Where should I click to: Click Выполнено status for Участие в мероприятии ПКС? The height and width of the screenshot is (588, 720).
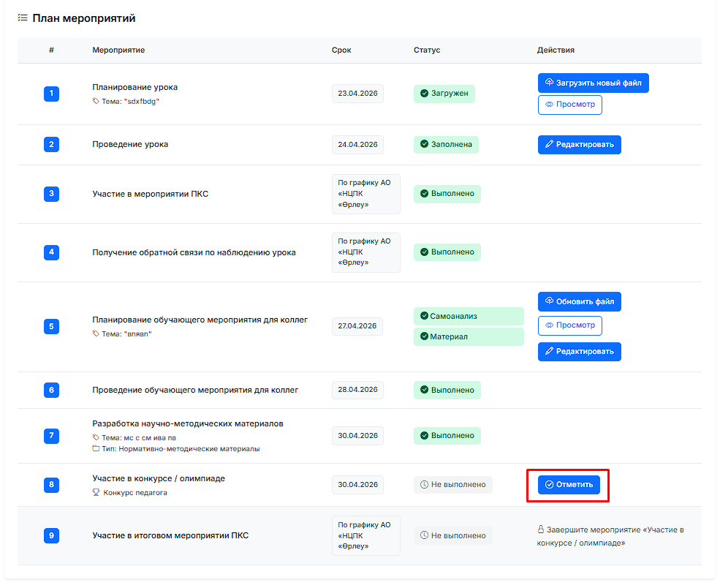[447, 194]
